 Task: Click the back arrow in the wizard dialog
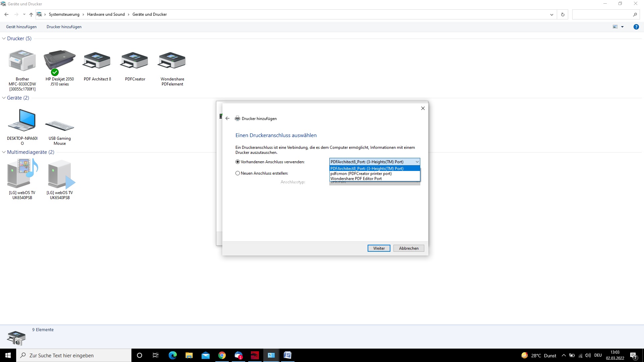coord(227,118)
